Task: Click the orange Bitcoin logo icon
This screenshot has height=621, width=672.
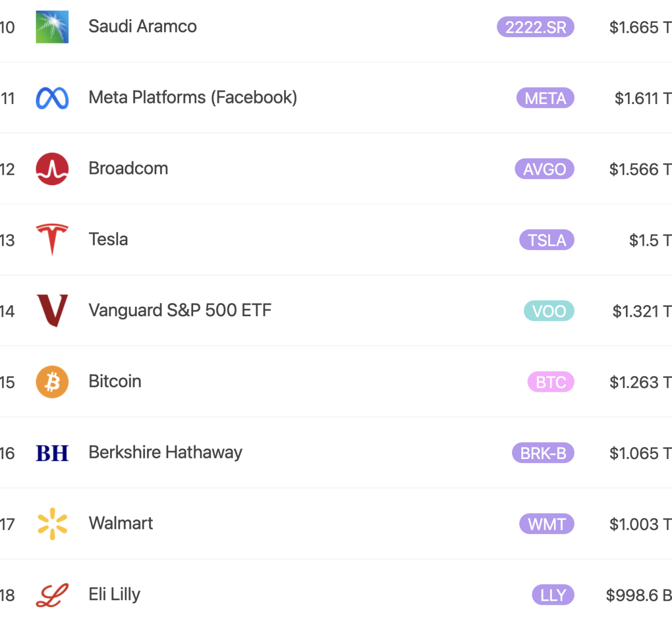Action: tap(52, 382)
